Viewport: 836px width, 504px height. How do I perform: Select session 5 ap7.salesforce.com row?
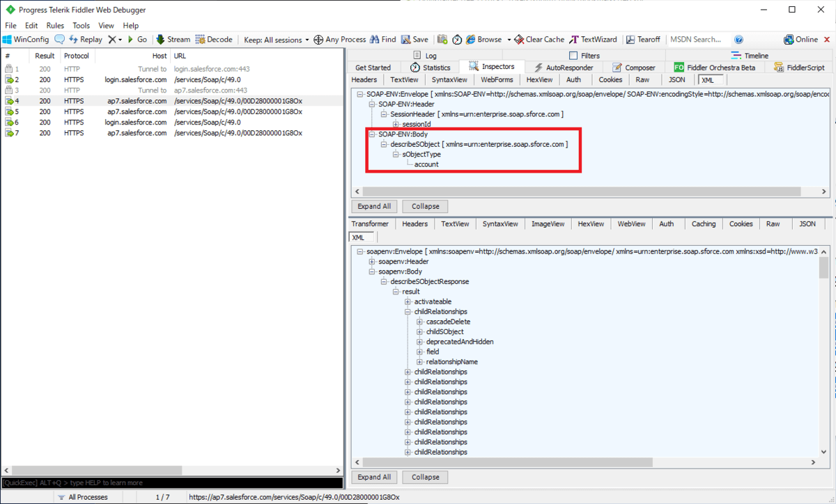[x=172, y=111]
